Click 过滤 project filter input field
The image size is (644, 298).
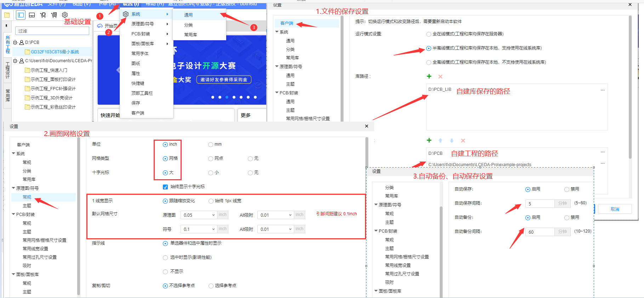pos(52,31)
